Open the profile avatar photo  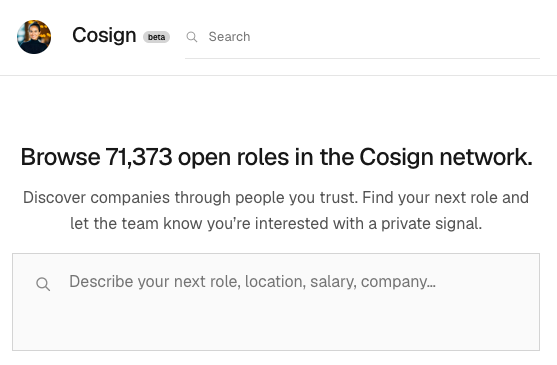coord(34,37)
